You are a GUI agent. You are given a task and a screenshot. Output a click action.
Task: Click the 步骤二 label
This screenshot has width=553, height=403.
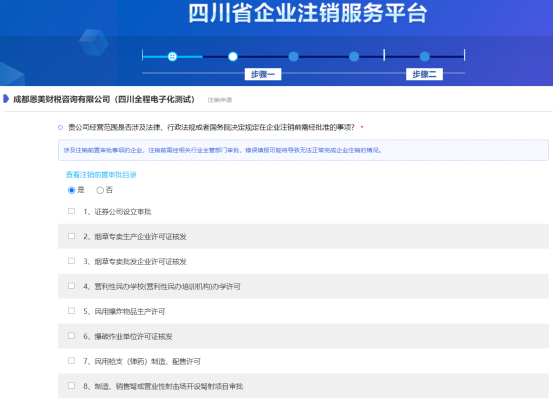[424, 74]
